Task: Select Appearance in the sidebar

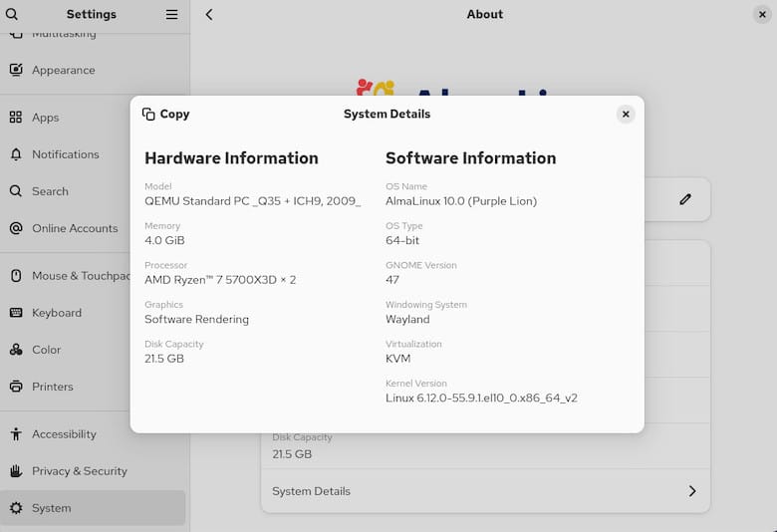Action: (x=93, y=70)
